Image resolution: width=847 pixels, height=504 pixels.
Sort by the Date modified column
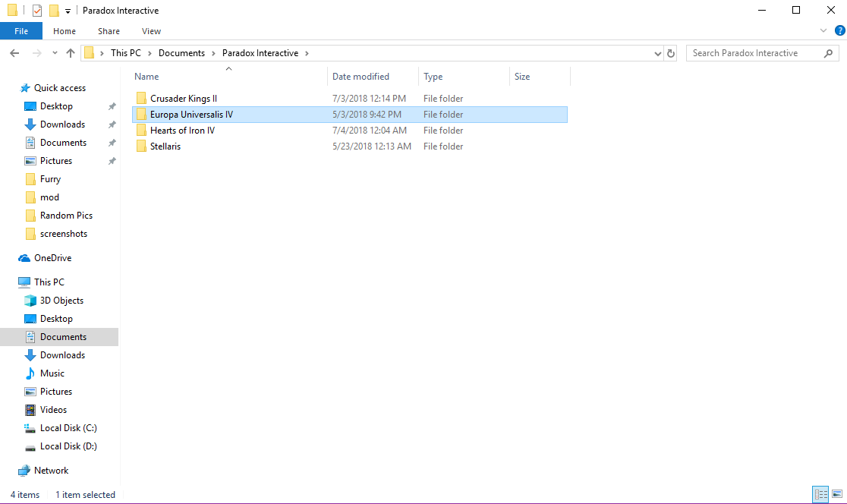(373, 76)
